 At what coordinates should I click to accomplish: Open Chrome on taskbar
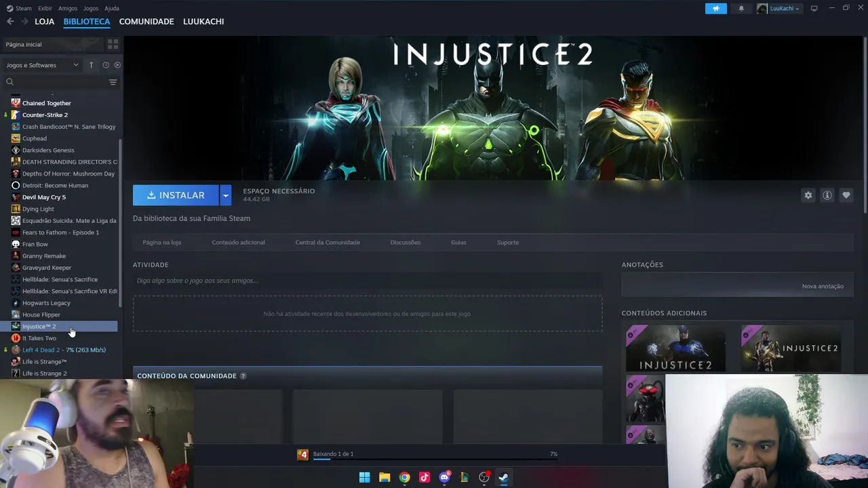(404, 477)
